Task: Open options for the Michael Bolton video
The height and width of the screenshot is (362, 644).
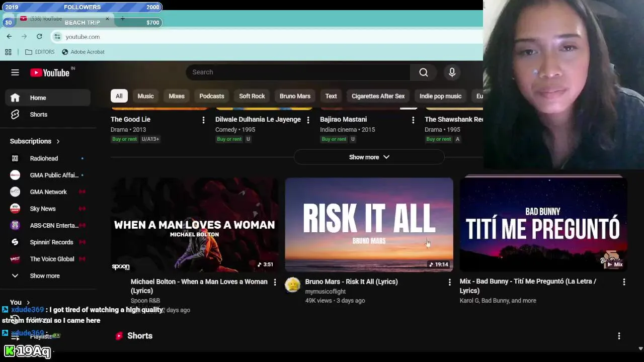Action: tap(275, 283)
